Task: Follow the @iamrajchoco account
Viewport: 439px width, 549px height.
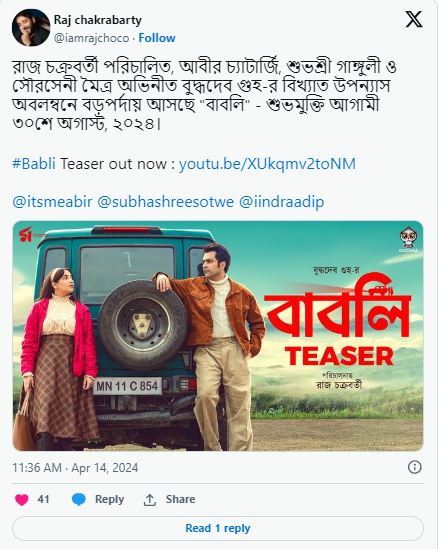Action: 157,38
